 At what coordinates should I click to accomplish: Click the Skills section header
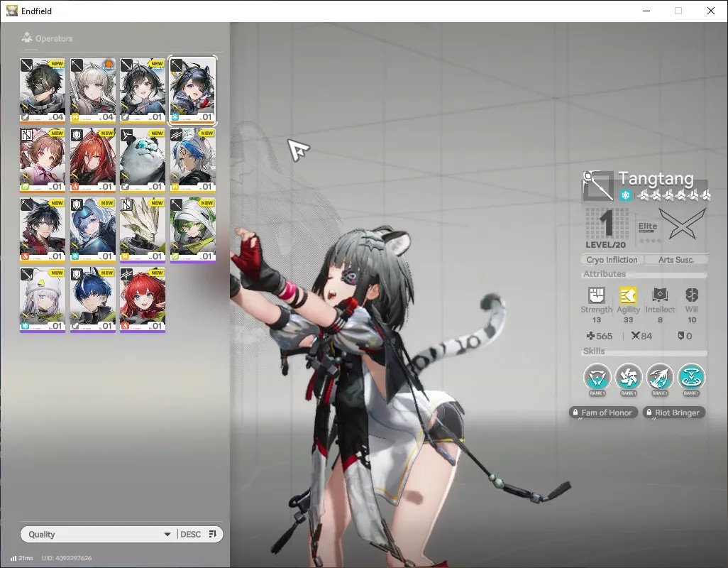(x=594, y=351)
